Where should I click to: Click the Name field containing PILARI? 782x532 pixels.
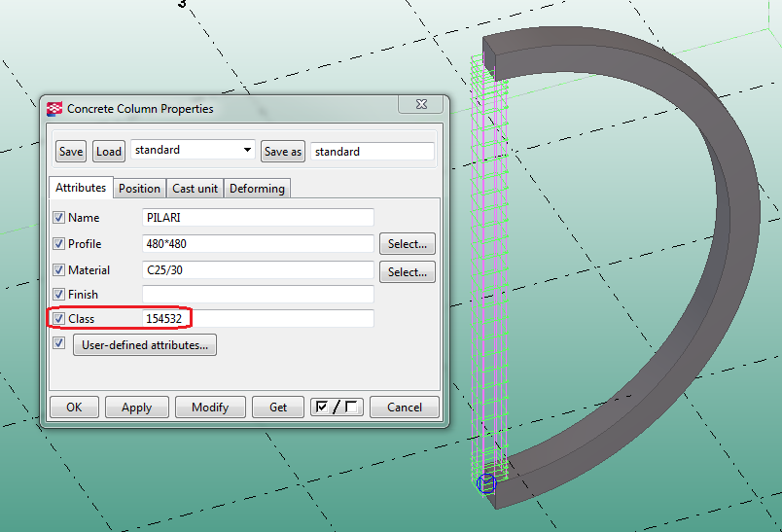[x=258, y=218]
